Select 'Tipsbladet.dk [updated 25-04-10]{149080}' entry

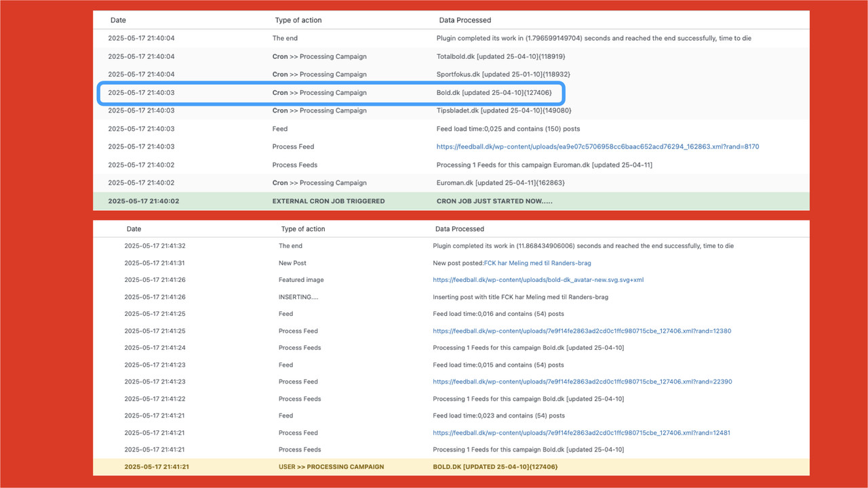point(504,110)
